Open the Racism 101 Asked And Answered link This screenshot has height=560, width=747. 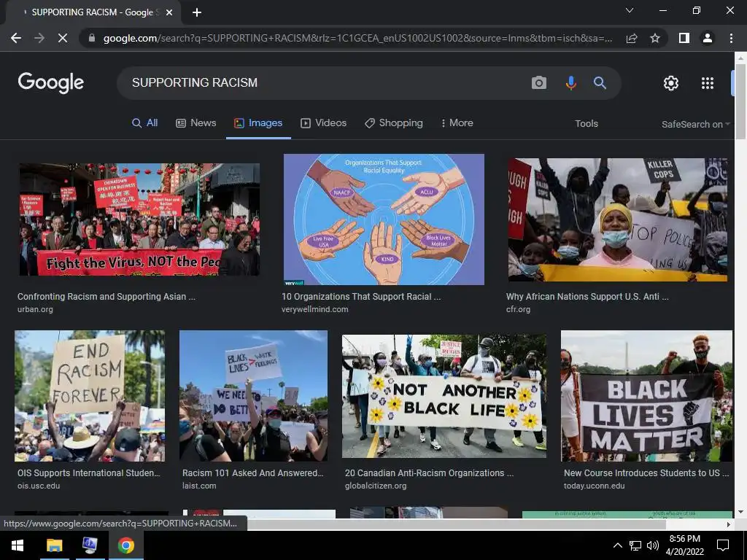253,473
